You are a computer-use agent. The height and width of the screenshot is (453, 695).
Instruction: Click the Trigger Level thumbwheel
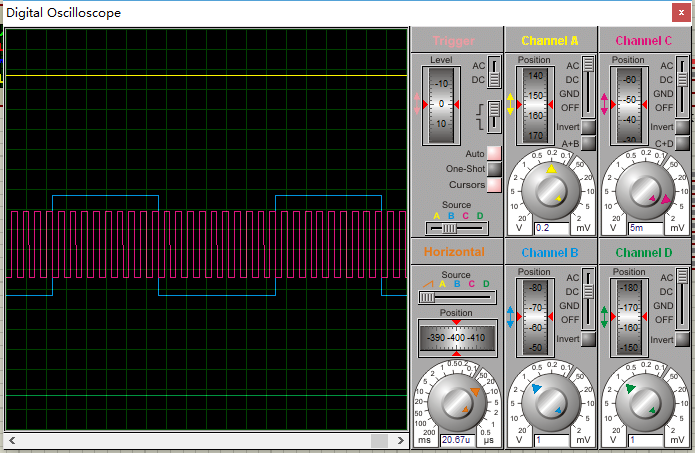pyautogui.click(x=441, y=105)
